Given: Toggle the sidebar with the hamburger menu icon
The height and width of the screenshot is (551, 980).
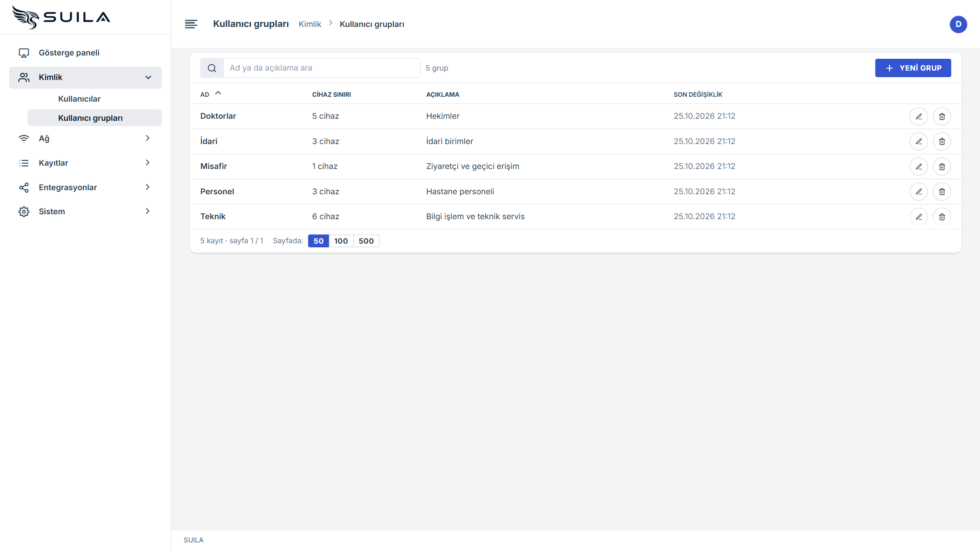Looking at the screenshot, I should click(x=191, y=24).
